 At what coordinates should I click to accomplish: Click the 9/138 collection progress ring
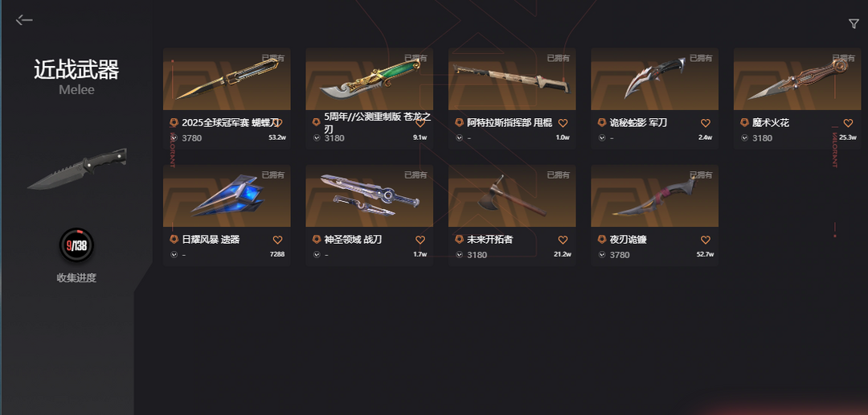[76, 245]
